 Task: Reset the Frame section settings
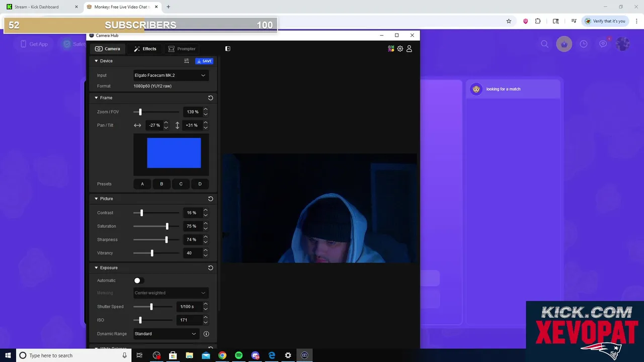(210, 98)
